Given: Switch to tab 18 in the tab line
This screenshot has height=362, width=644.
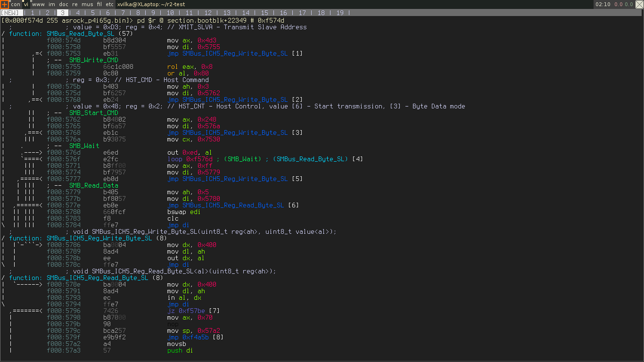Looking at the screenshot, I should click(x=321, y=13).
